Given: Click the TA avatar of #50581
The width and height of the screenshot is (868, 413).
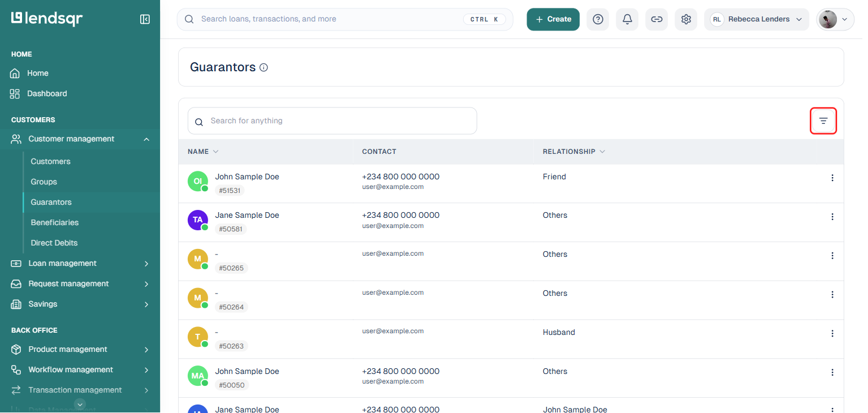Looking at the screenshot, I should (198, 220).
